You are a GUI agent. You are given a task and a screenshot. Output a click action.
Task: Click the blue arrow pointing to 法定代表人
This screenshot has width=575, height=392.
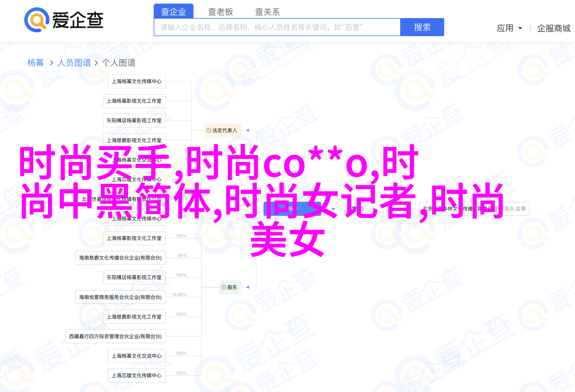pos(248,130)
